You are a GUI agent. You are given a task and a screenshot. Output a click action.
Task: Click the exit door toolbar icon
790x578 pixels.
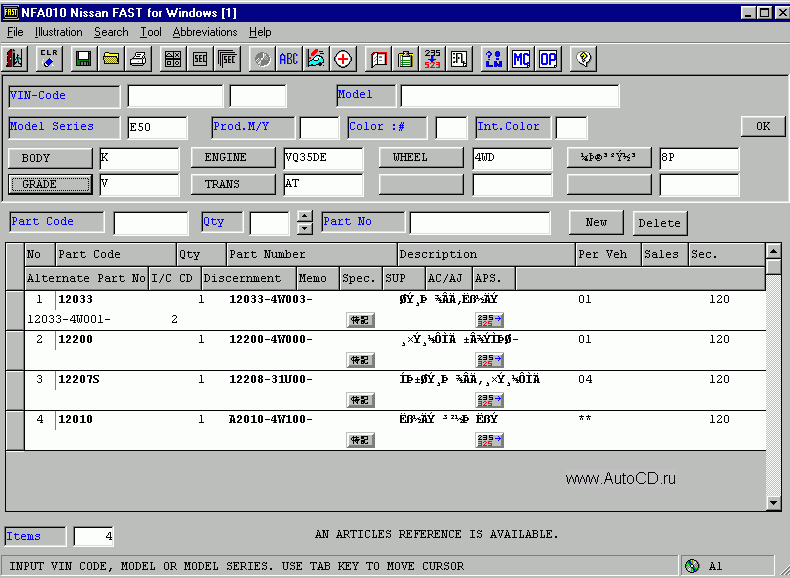pos(15,59)
